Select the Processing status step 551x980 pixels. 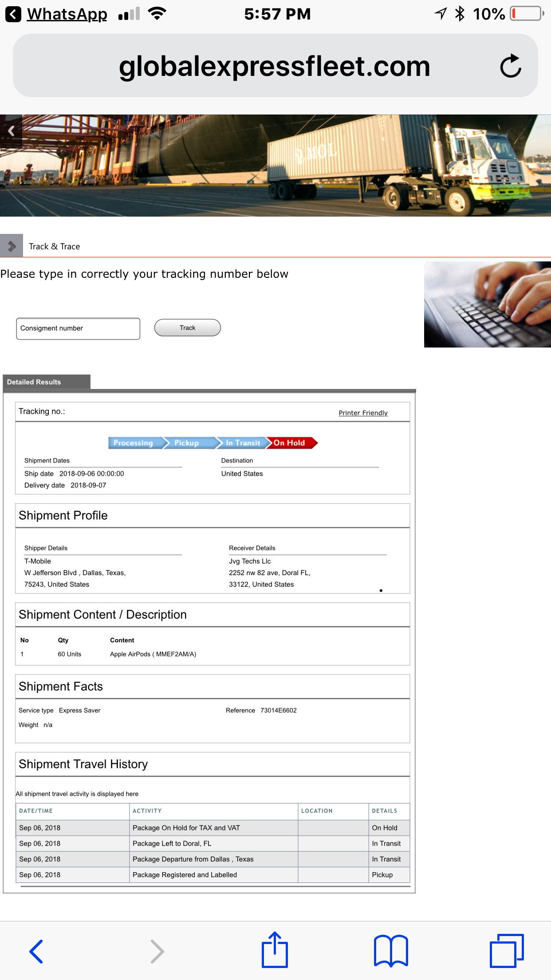point(135,443)
